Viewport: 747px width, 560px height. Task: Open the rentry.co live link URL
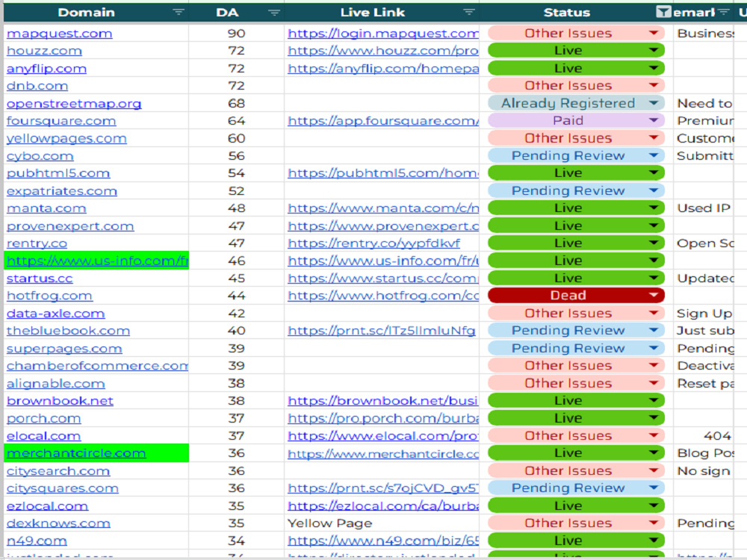[x=374, y=243]
